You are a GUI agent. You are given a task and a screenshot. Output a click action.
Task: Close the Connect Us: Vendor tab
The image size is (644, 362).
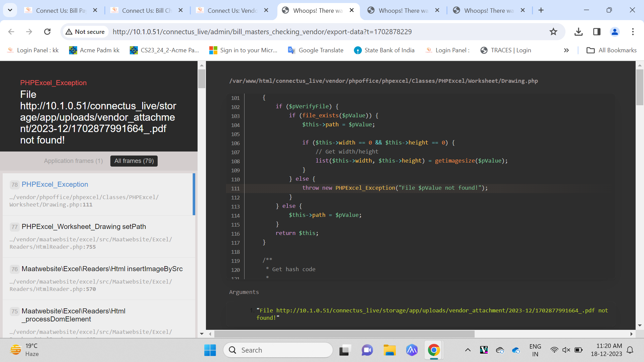pyautogui.click(x=266, y=10)
